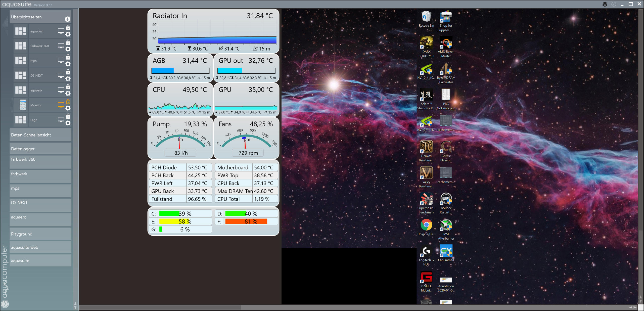
Task: Select the aquaero overview page entry
Action: (x=36, y=90)
